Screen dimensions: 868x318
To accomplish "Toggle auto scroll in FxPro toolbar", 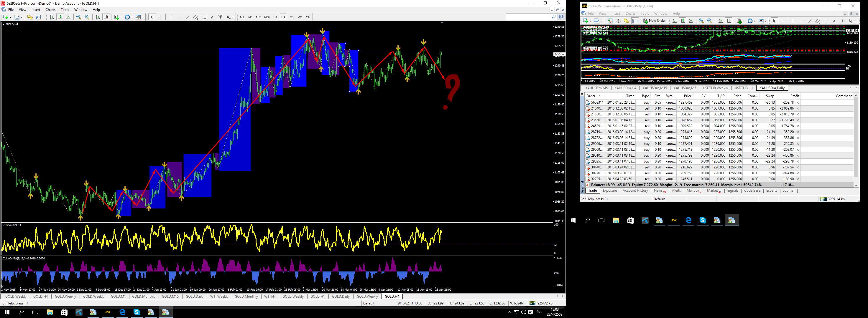I will (x=98, y=17).
